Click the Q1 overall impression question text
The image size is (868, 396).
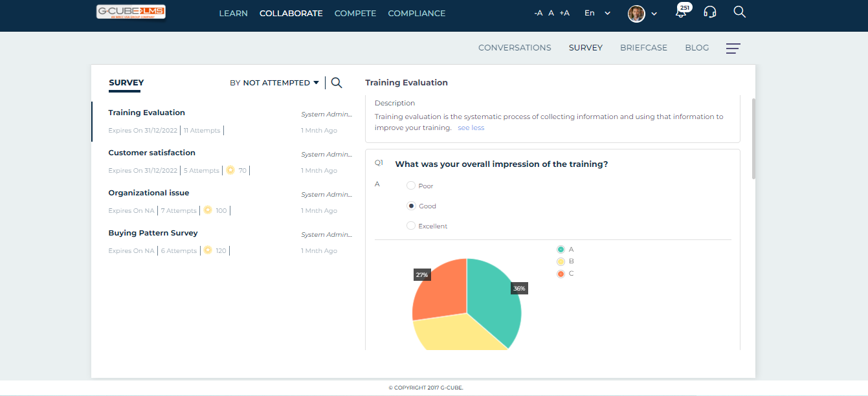[502, 164]
